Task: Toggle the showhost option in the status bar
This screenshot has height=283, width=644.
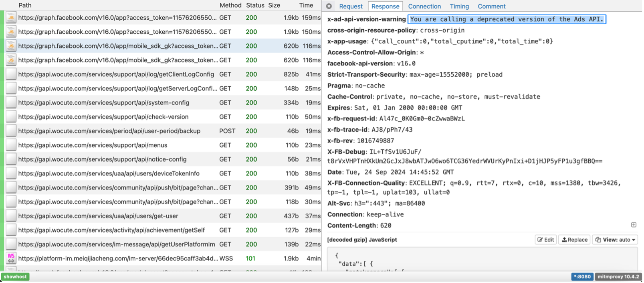Action: [16, 277]
